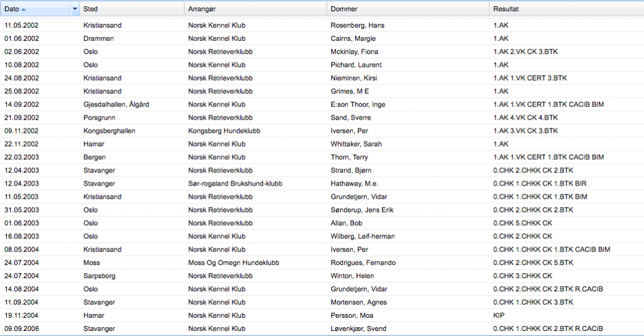This screenshot has width=644, height=336.
Task: Click judge Grimes, M E
Action: click(x=350, y=91)
